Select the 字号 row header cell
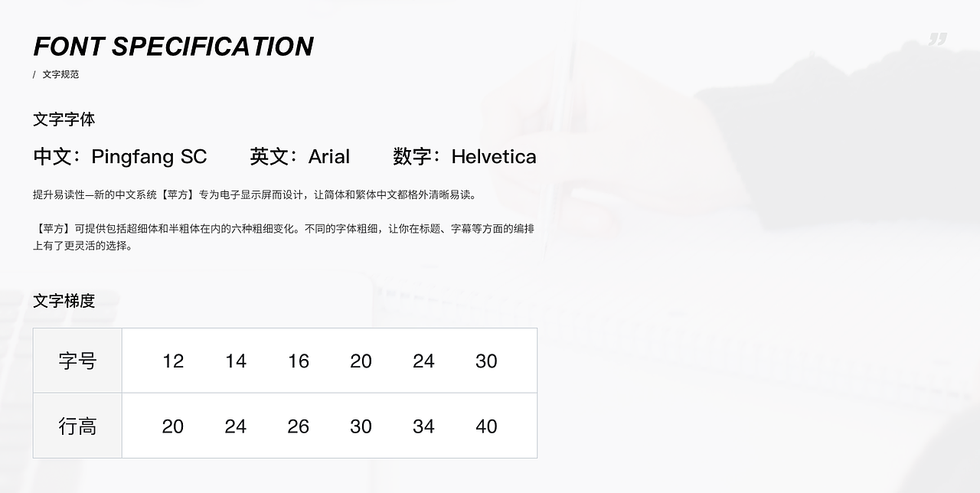980x493 pixels. 77,361
